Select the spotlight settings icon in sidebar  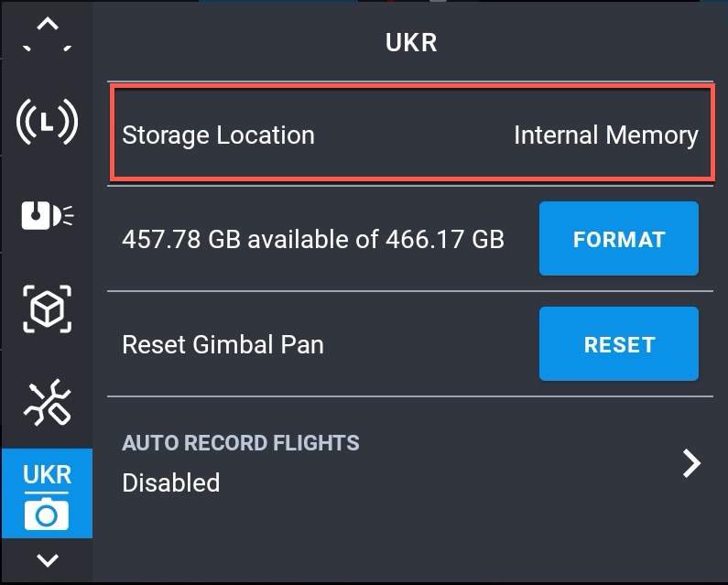[47, 215]
